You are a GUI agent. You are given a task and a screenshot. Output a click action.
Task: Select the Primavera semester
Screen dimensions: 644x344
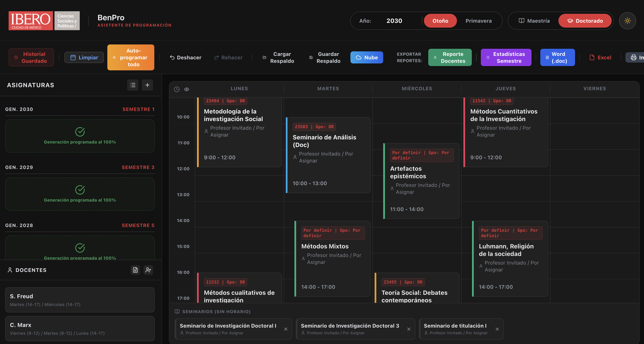click(x=478, y=21)
